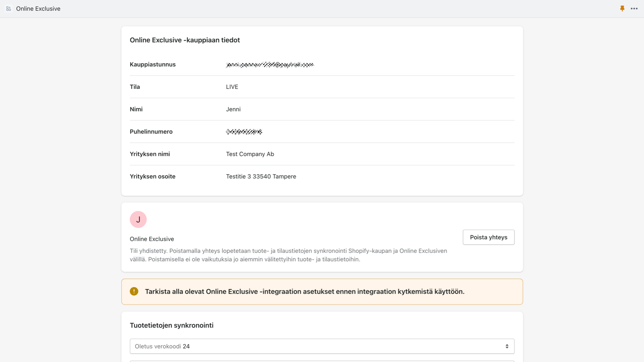The width and height of the screenshot is (644, 362).
Task: Click the Tarkista alla olevat warning banner text
Action: pyautogui.click(x=305, y=292)
